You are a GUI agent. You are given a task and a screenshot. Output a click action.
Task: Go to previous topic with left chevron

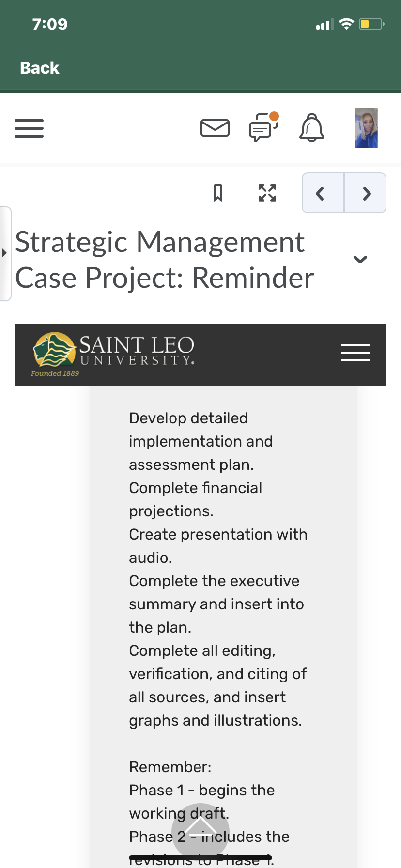(323, 193)
